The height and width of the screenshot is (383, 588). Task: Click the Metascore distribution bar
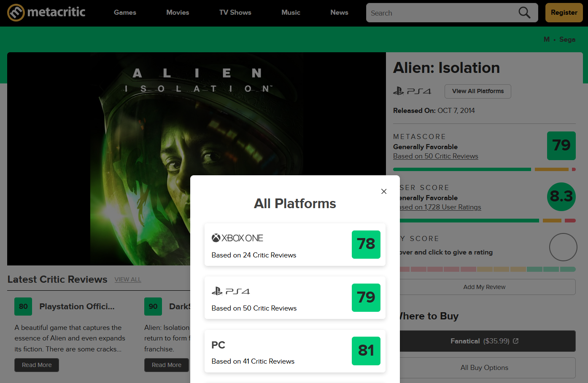click(x=484, y=169)
